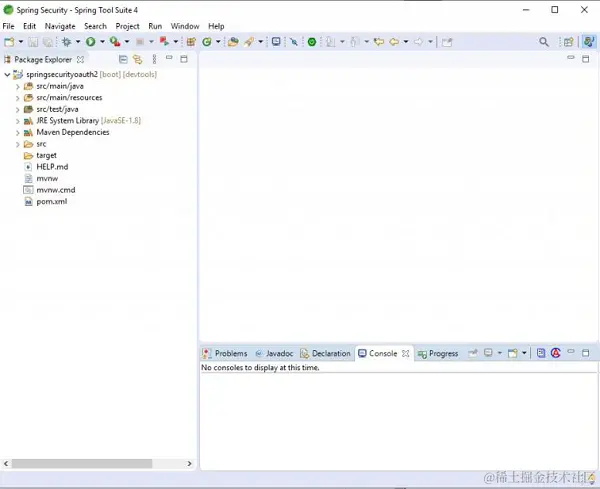Click the red ANSI console icon
The image size is (600, 489).
[x=556, y=353]
